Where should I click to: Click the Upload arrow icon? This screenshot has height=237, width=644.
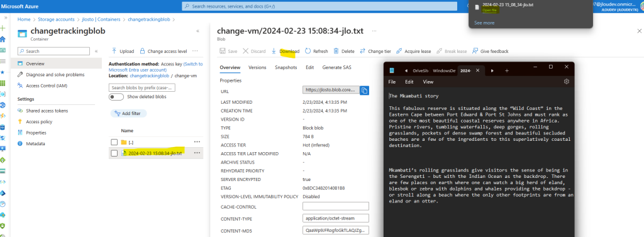coord(114,51)
